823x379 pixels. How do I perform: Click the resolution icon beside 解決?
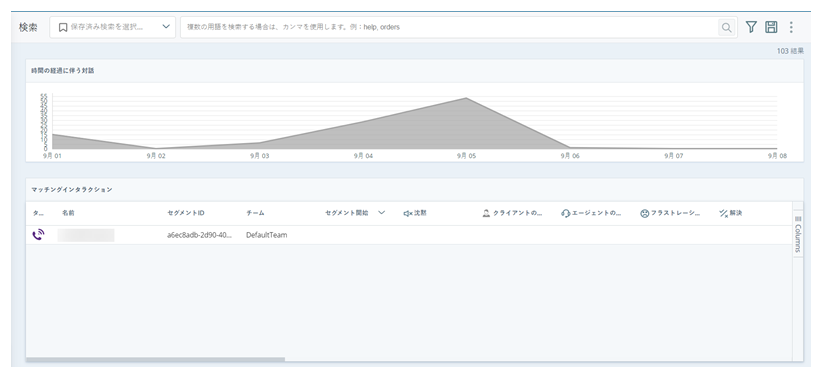tap(724, 214)
